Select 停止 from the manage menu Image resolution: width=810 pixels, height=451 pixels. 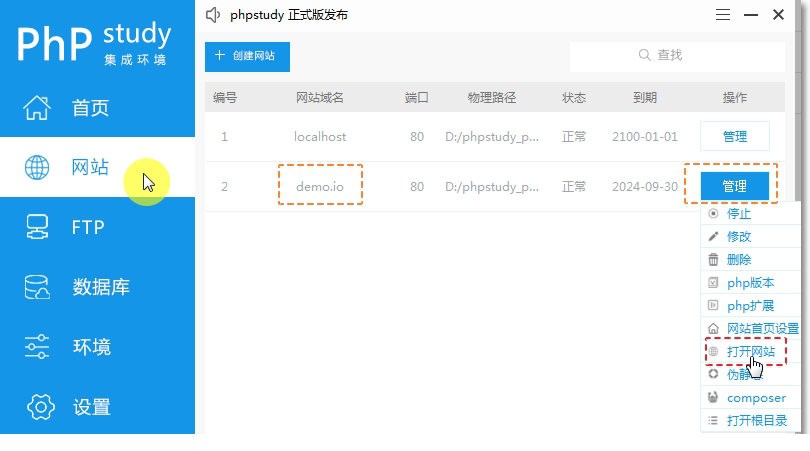[751, 213]
